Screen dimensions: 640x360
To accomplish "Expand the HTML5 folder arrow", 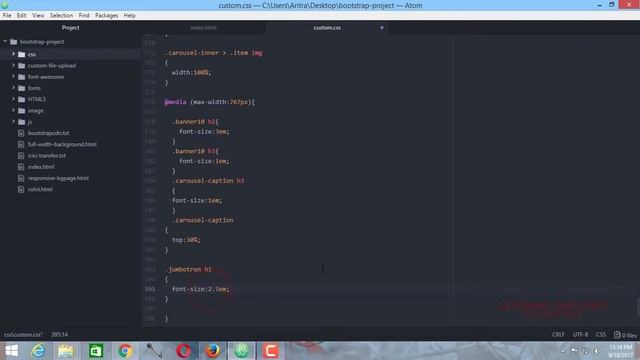I will [13, 99].
